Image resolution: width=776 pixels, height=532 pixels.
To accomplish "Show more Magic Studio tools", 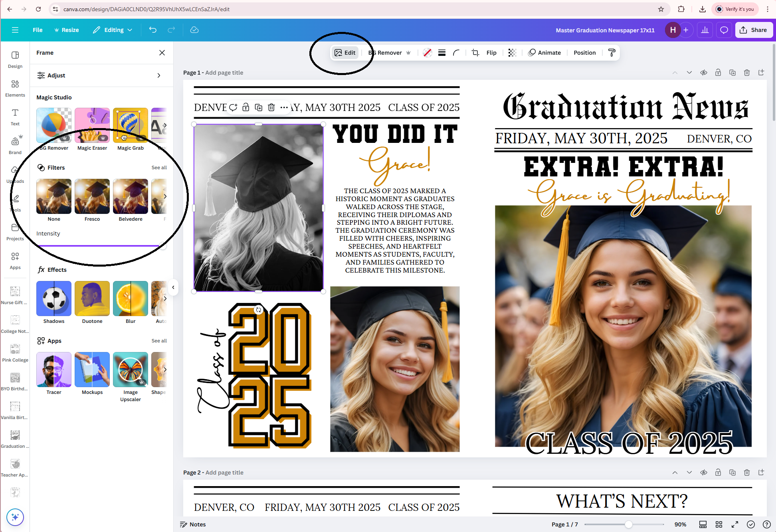I will click(x=165, y=125).
